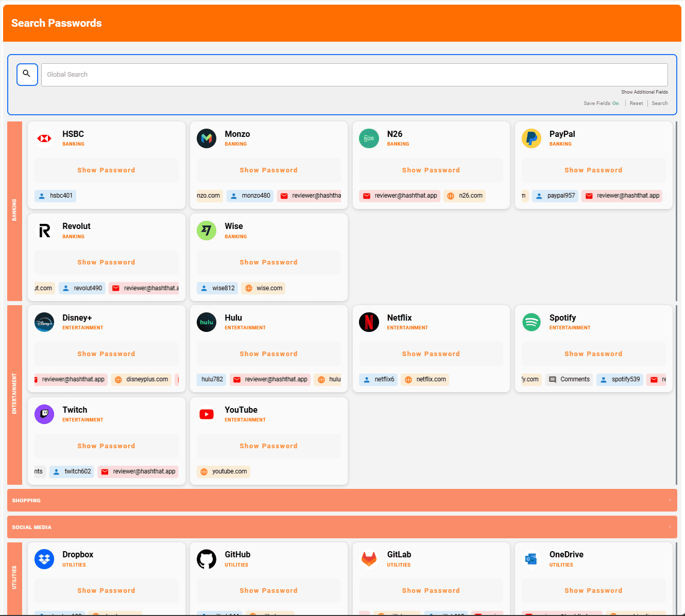The width and height of the screenshot is (685, 616).
Task: Turn off the Save Fields toggle
Action: click(616, 103)
